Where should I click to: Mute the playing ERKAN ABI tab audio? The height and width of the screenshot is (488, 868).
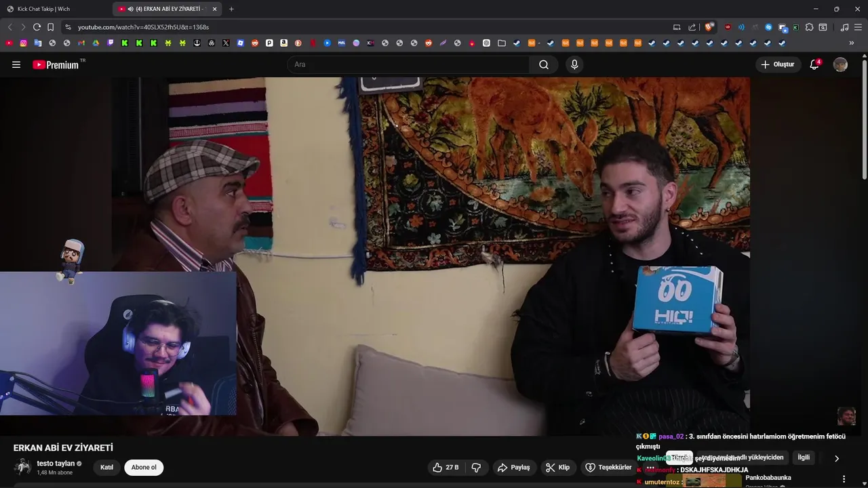tap(130, 9)
